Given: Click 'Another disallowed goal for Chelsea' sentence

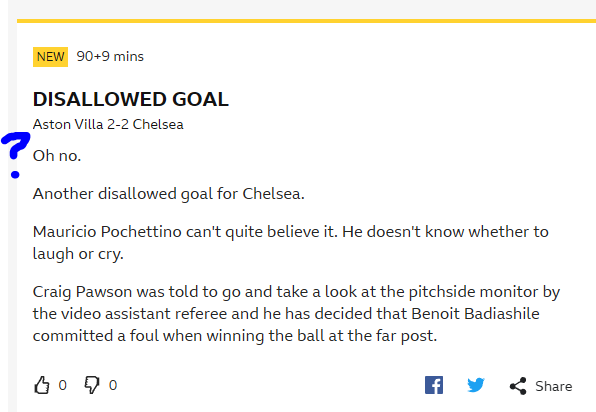Looking at the screenshot, I should click(x=169, y=194).
